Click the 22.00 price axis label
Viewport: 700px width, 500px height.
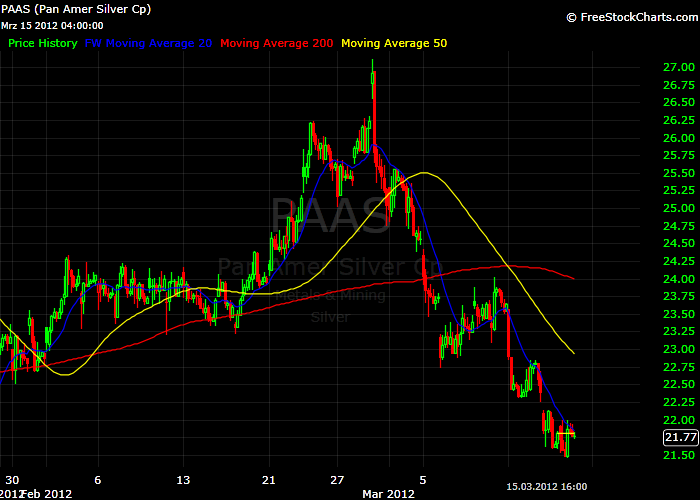[679, 420]
